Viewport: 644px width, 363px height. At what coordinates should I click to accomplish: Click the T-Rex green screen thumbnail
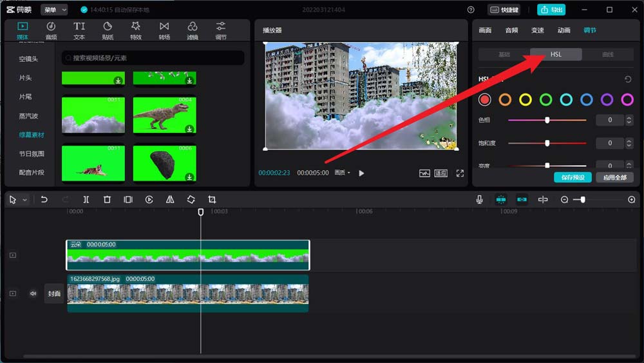pos(165,115)
